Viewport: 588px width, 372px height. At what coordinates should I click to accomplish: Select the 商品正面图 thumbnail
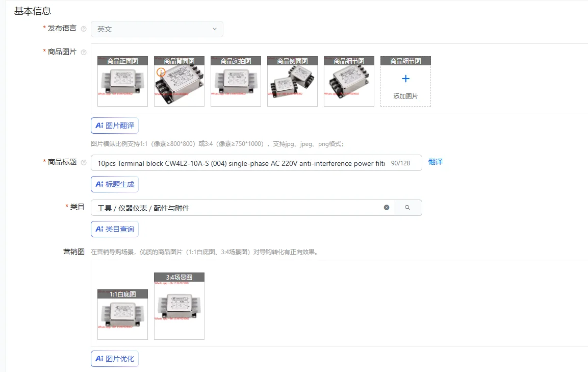[x=122, y=81]
